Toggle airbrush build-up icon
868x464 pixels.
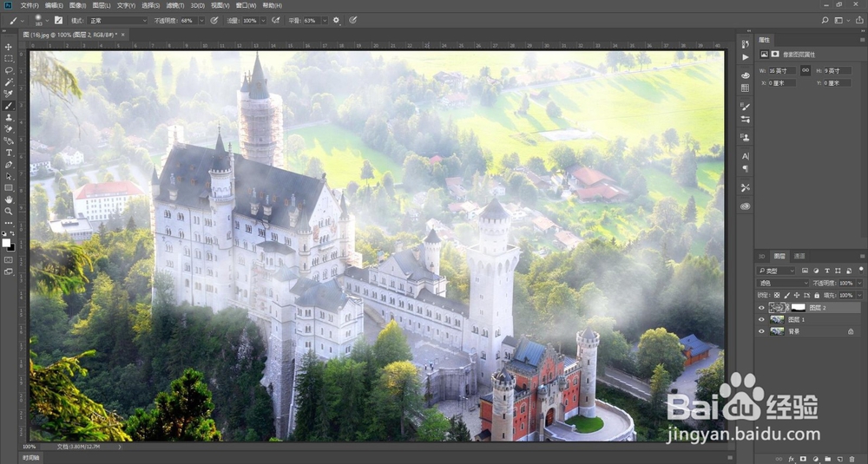point(276,21)
